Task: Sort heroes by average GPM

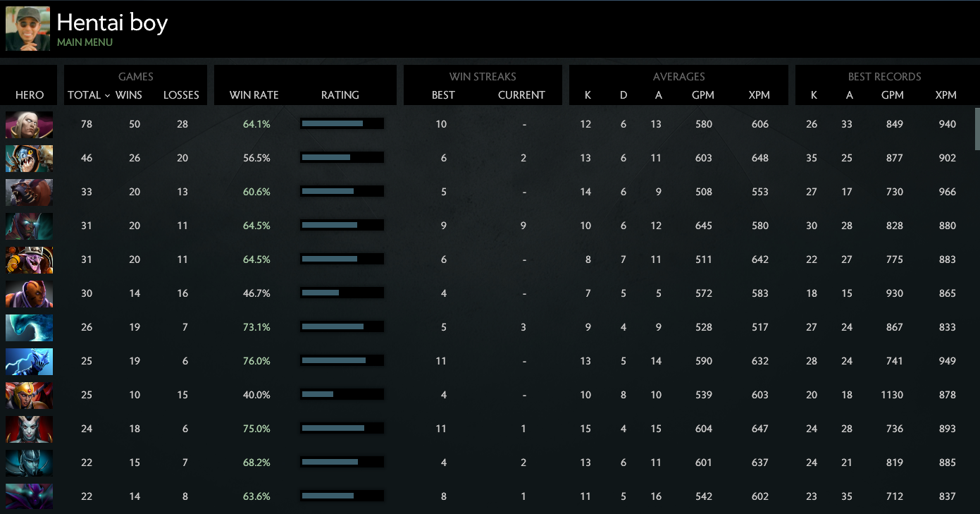Action: (x=703, y=94)
